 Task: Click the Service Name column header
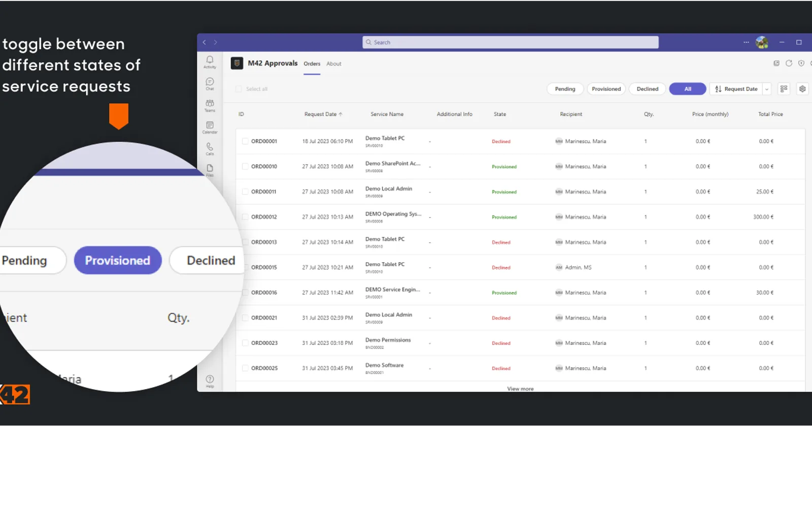(387, 114)
